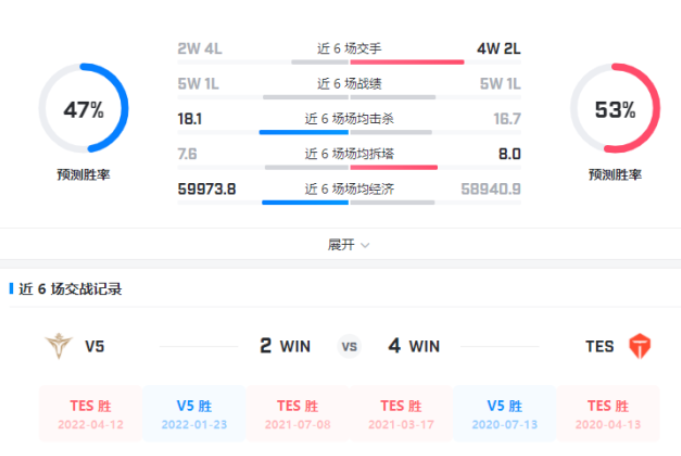Click the TES team logo icon
The height and width of the screenshot is (456, 681).
(x=640, y=346)
